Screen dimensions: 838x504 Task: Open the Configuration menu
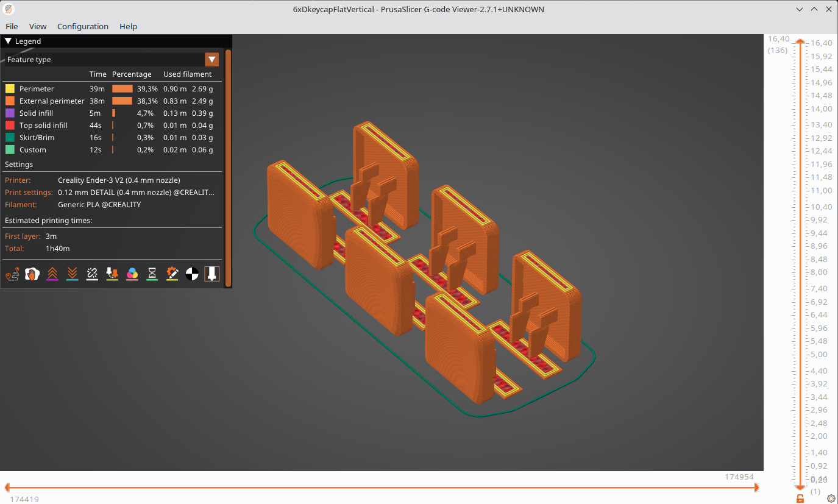tap(83, 26)
